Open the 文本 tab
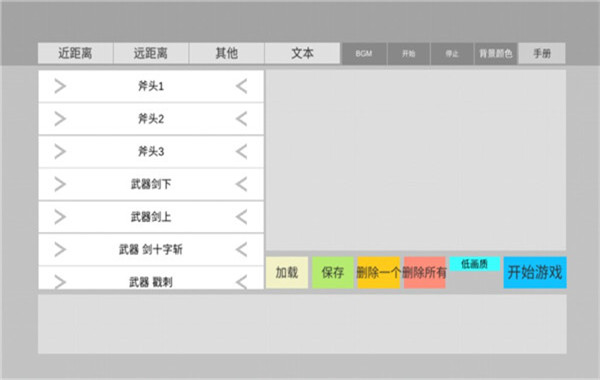600x380 pixels. pos(302,53)
